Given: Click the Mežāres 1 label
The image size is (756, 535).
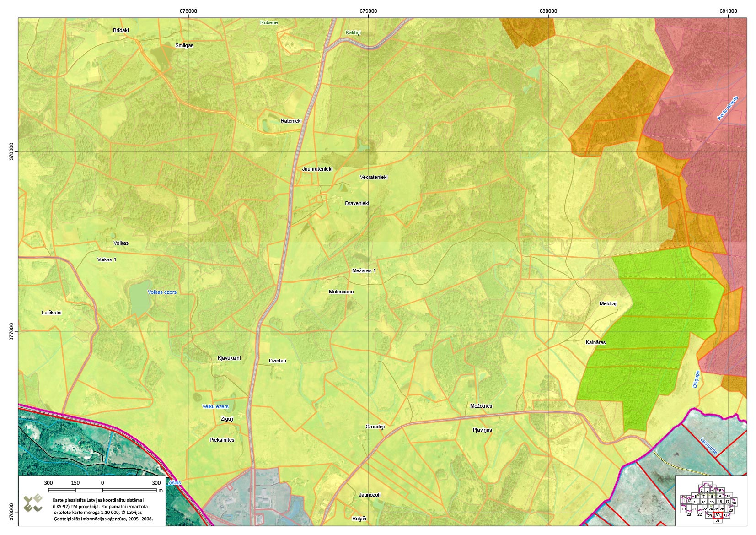Looking at the screenshot, I should point(364,270).
